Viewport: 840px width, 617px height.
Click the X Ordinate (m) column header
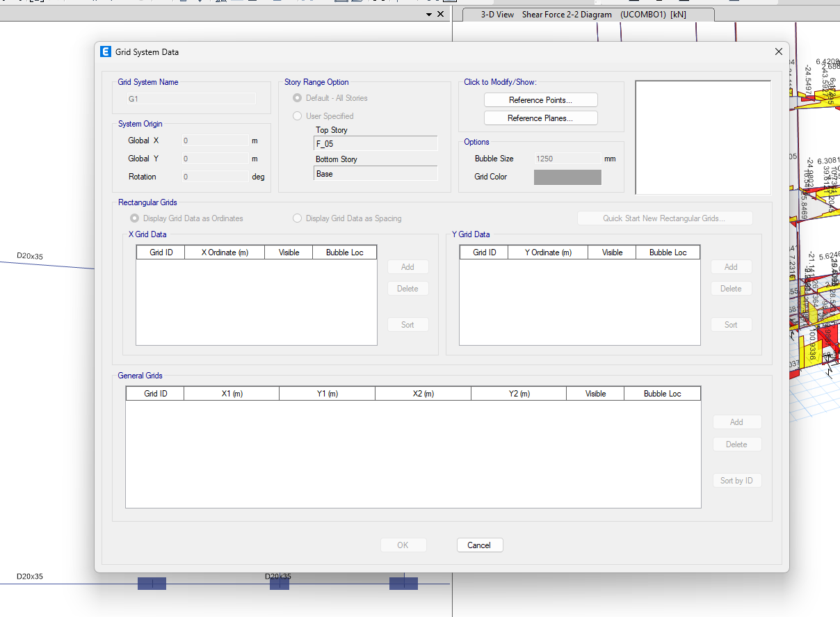coord(225,253)
